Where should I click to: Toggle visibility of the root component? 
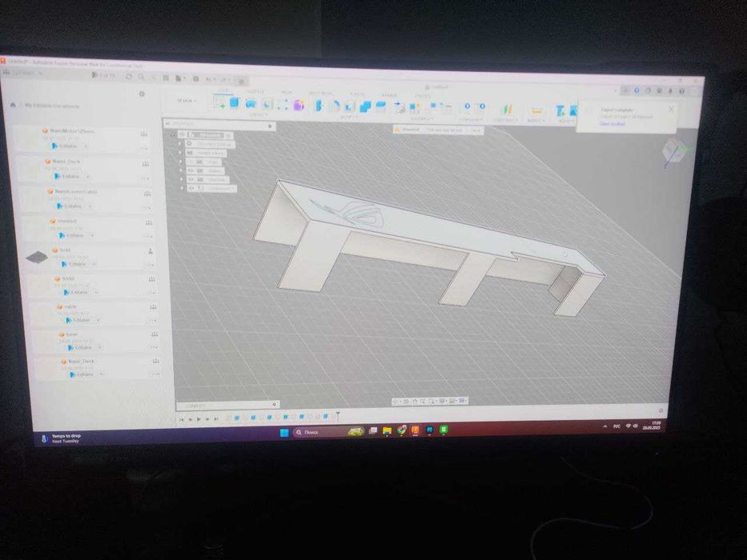click(182, 134)
